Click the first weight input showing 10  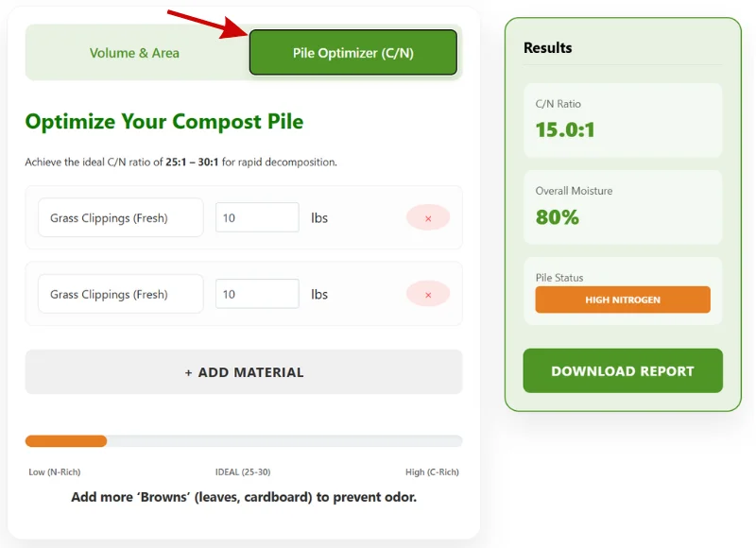(x=257, y=217)
